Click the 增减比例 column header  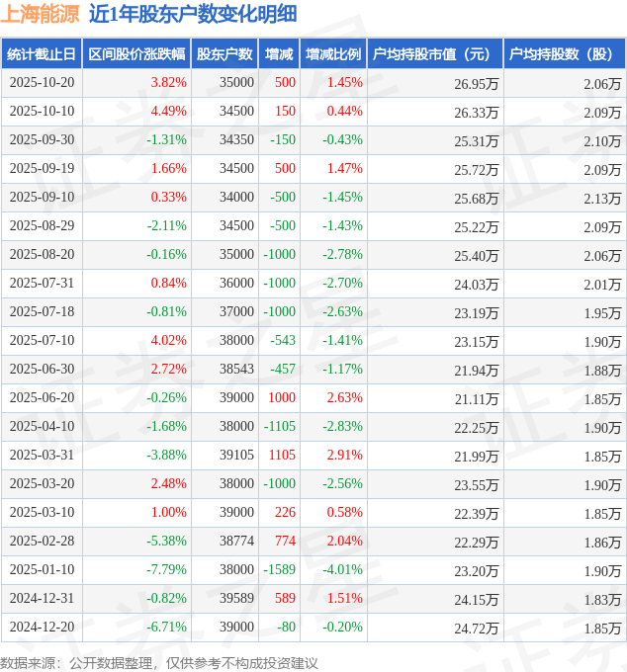333,54
